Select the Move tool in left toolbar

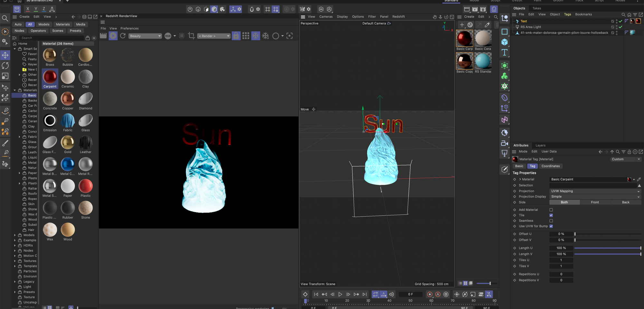5,55
